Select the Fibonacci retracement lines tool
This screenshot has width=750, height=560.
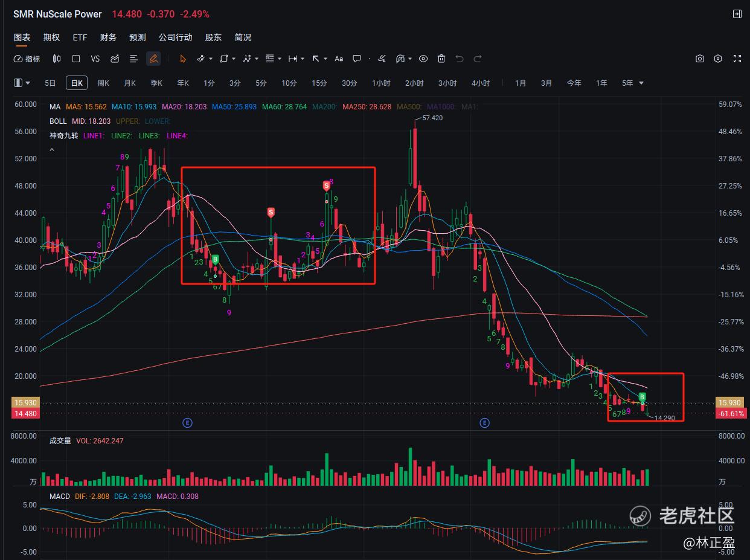click(x=270, y=59)
